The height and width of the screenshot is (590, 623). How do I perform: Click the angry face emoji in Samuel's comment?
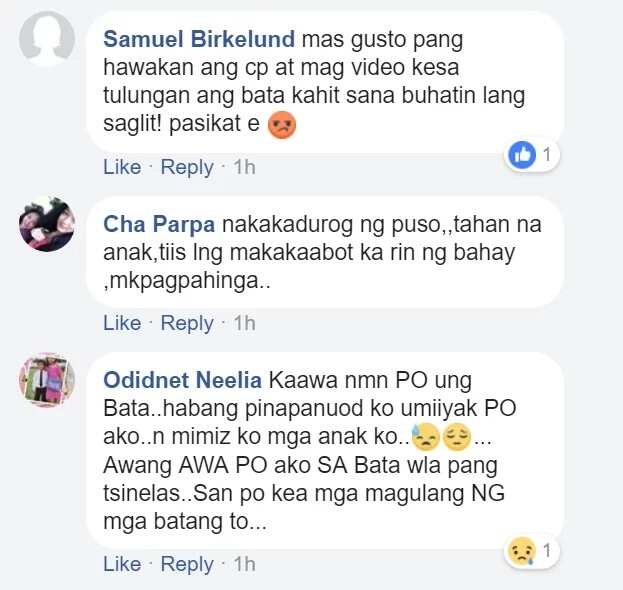pyautogui.click(x=282, y=125)
